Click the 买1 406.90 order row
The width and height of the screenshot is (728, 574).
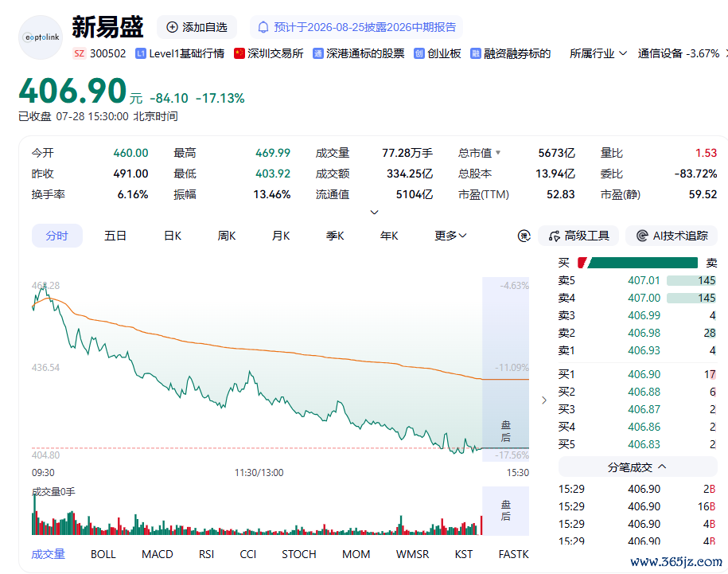pos(637,374)
